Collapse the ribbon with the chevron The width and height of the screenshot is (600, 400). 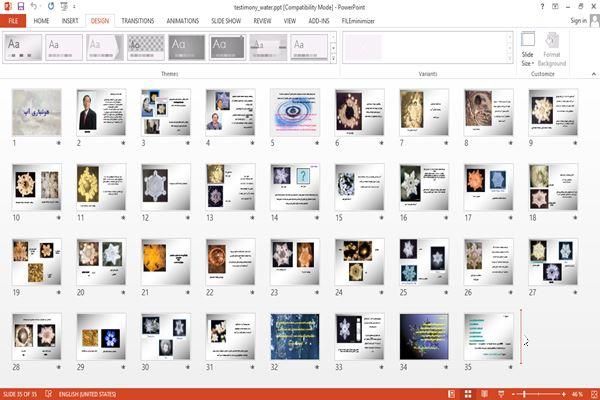pos(593,74)
